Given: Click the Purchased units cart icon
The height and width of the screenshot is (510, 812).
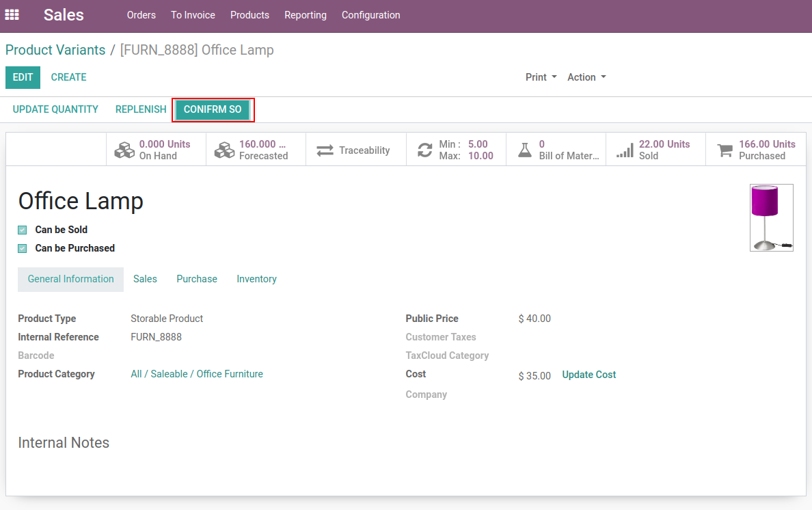Looking at the screenshot, I should click(x=725, y=150).
